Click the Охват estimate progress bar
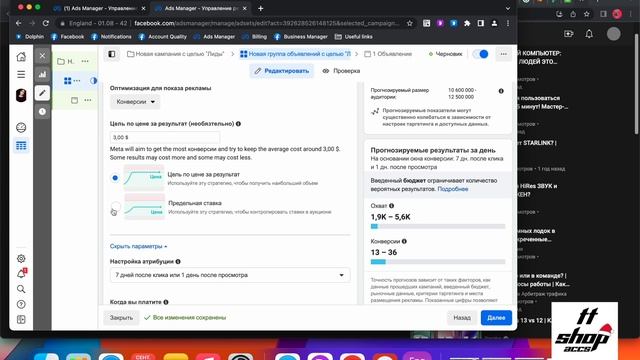 (x=438, y=227)
